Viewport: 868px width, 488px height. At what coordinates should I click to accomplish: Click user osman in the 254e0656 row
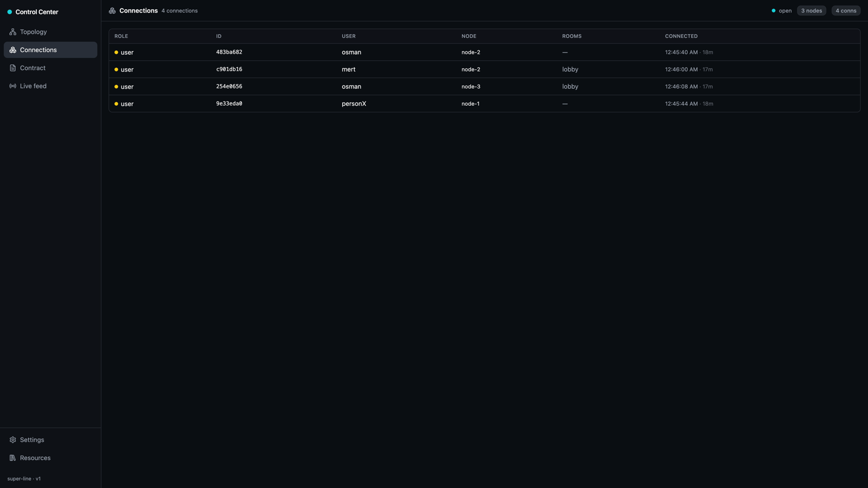(352, 87)
